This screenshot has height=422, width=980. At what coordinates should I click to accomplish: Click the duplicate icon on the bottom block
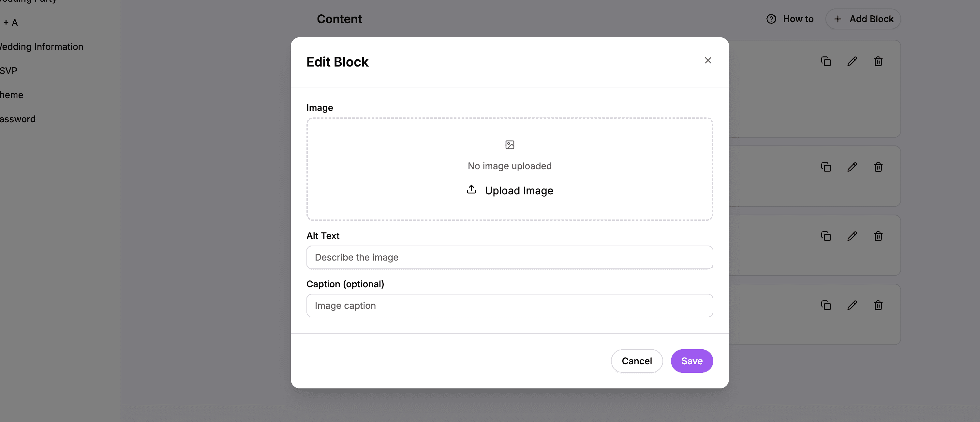(x=826, y=305)
